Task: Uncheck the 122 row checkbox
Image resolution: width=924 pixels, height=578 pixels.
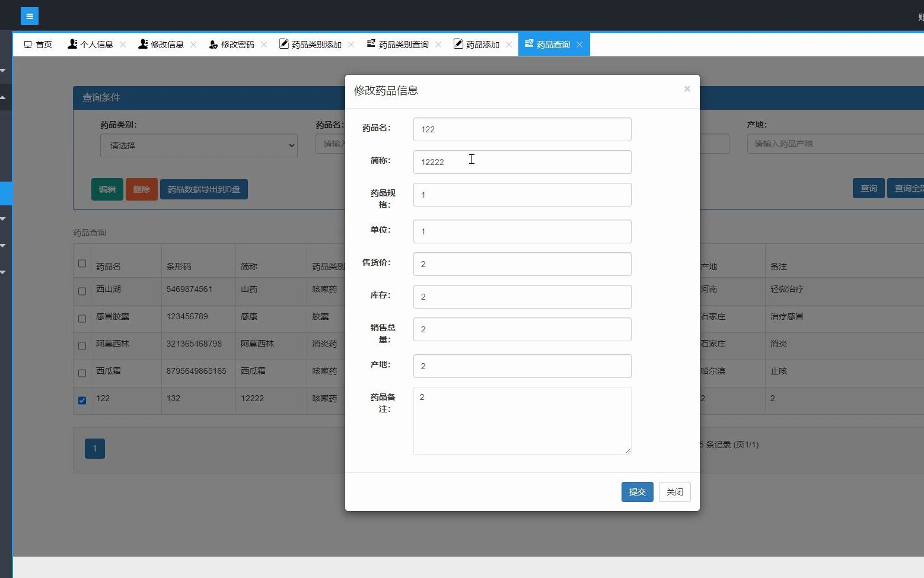Action: pyautogui.click(x=82, y=401)
